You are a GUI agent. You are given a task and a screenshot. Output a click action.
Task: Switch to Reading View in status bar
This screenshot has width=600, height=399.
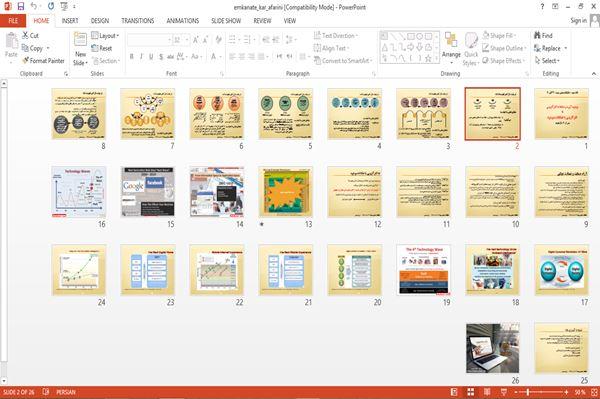pyautogui.click(x=487, y=392)
